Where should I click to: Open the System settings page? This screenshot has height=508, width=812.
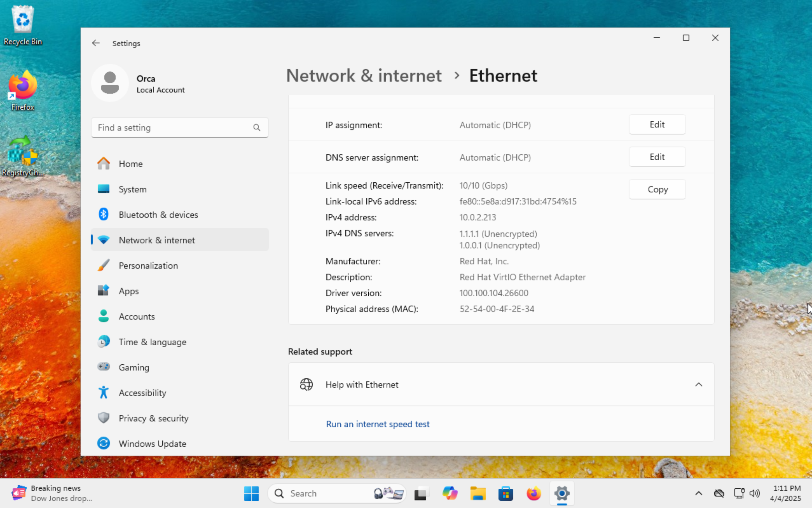(x=180, y=189)
